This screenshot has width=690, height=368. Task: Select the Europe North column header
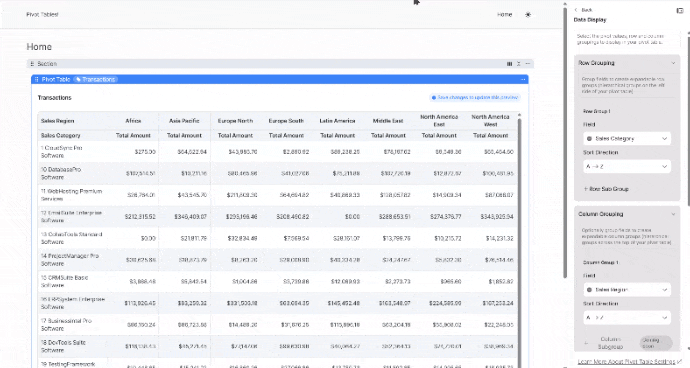(x=235, y=121)
